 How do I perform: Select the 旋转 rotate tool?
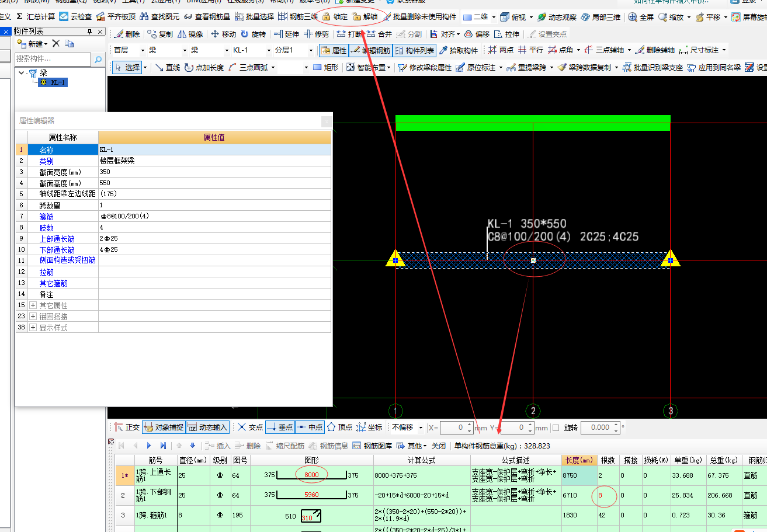click(x=254, y=34)
